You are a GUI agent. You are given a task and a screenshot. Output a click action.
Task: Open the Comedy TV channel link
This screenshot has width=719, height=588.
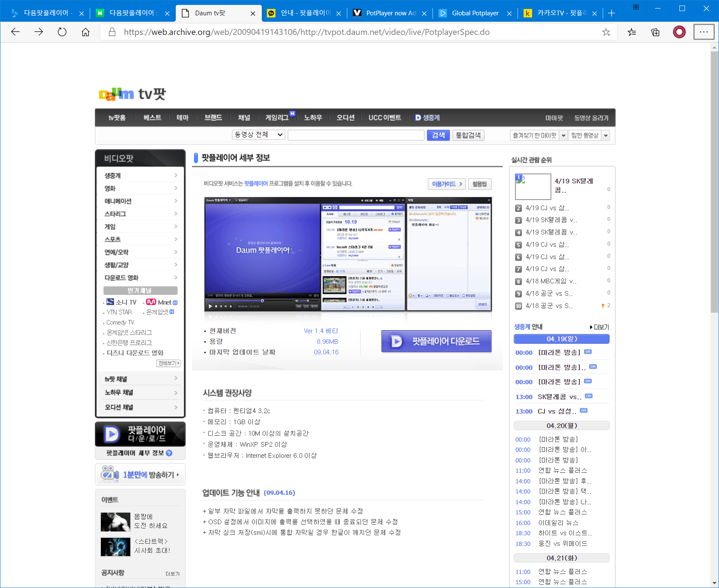pos(120,323)
